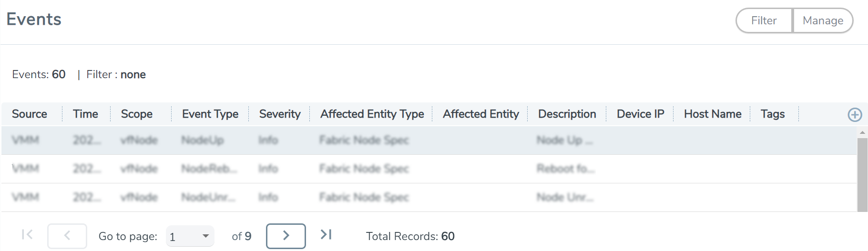Open the Go to page dropdown

click(x=190, y=236)
